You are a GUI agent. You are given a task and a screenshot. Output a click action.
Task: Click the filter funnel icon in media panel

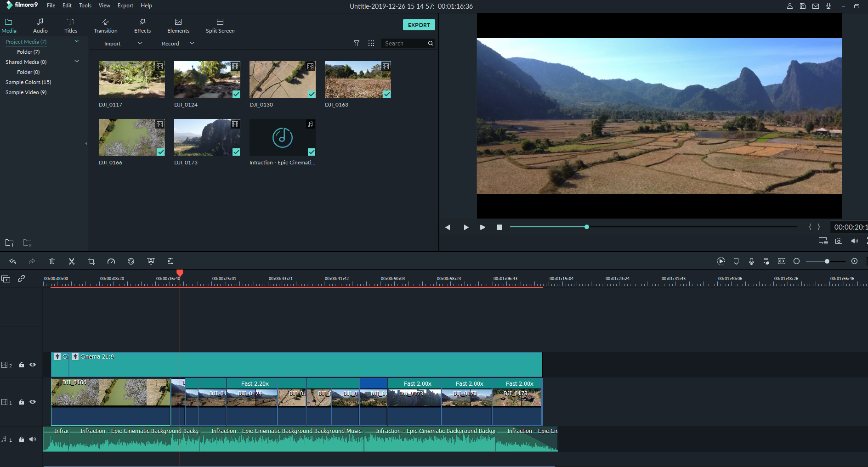pos(357,43)
